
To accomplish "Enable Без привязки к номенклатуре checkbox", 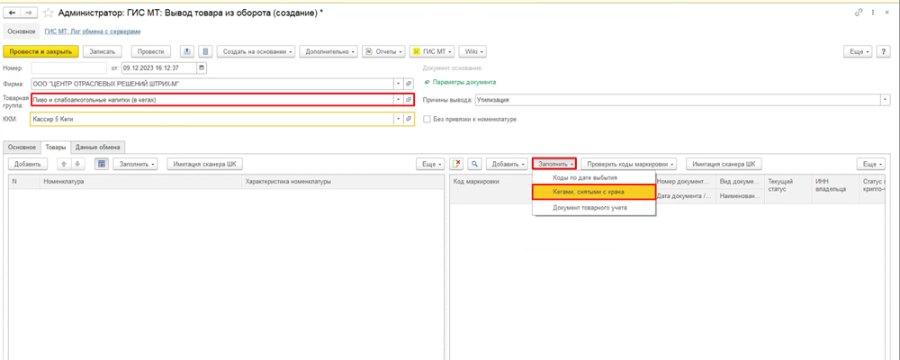I will pyautogui.click(x=426, y=119).
